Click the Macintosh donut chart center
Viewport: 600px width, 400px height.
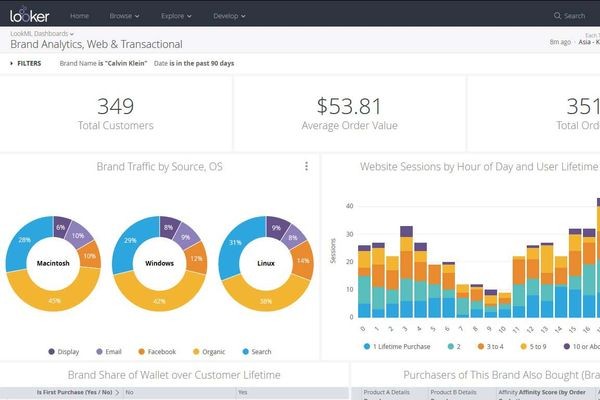click(55, 263)
